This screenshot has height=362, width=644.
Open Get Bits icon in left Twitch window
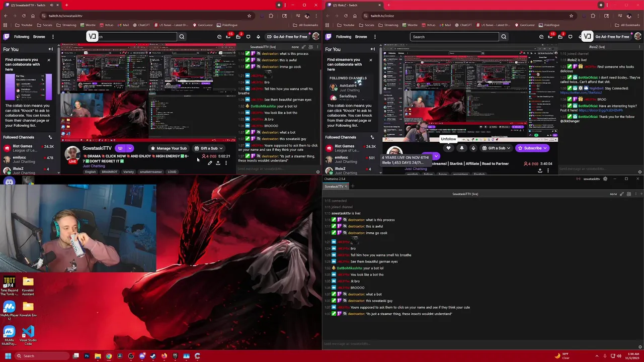pos(258,37)
